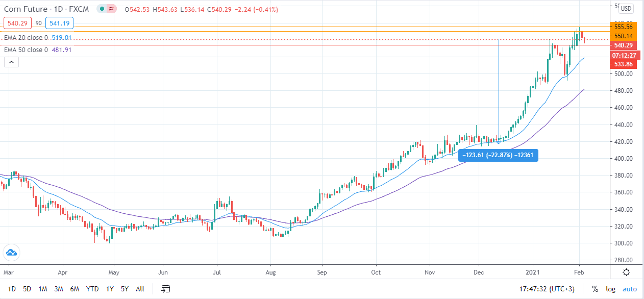Open the go-to-date calendar tool
644x299 pixels.
(x=165, y=289)
